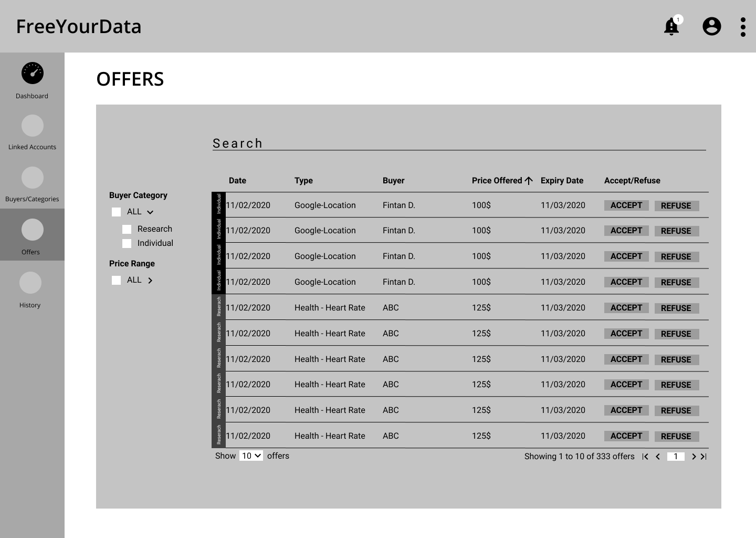The width and height of the screenshot is (756, 538).
Task: Open the notifications bell
Action: pyautogui.click(x=671, y=26)
